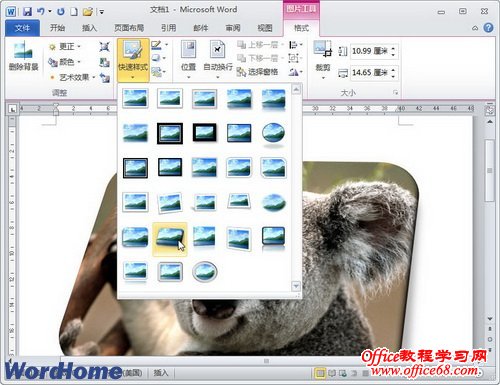Open the Wrap Text (自动换行) dropdown

(x=218, y=60)
